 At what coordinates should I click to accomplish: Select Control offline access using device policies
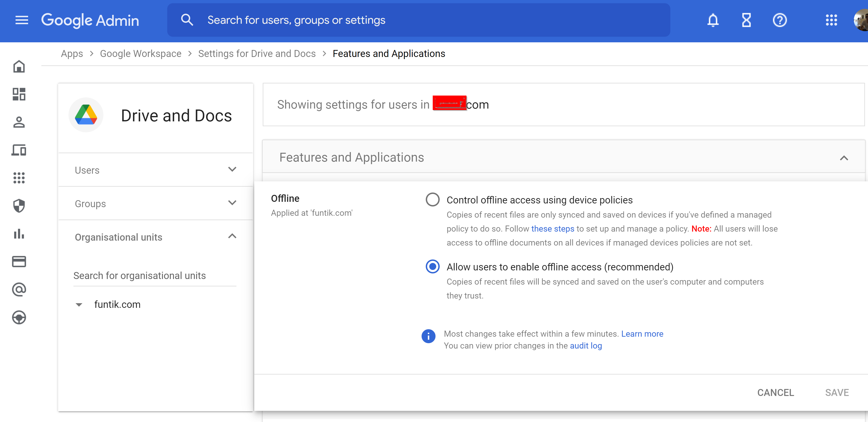click(x=432, y=200)
